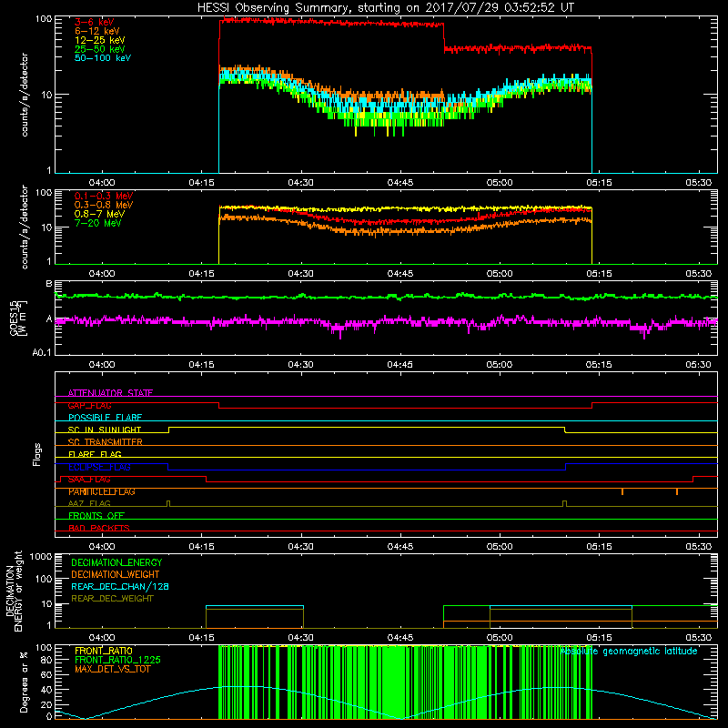The image size is (728, 728).
Task: Click the 0.8-7 MeV legend entry
Action: [99, 214]
